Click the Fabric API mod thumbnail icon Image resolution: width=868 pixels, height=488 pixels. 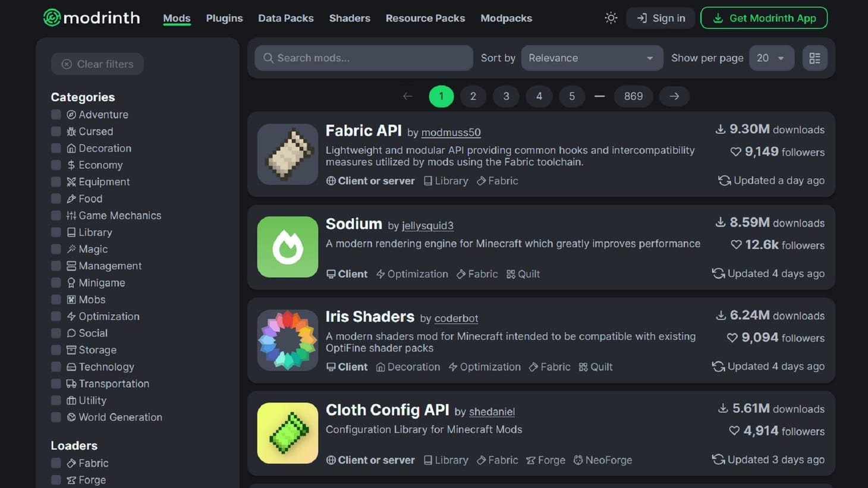tap(287, 154)
